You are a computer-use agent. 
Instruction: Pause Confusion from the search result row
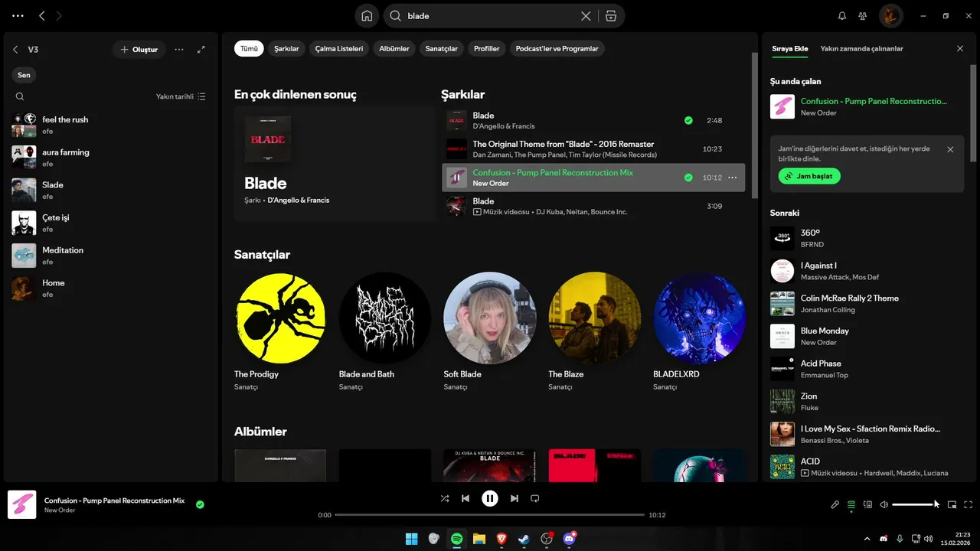click(x=457, y=178)
